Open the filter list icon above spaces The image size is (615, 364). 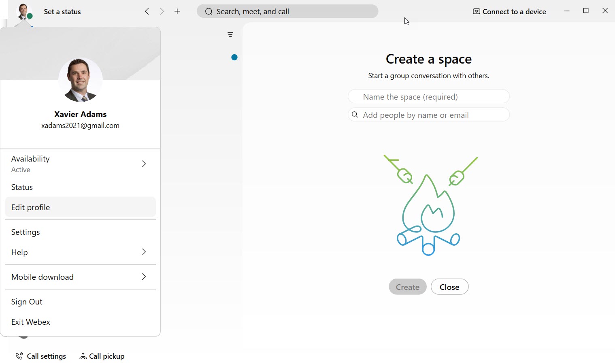[230, 35]
